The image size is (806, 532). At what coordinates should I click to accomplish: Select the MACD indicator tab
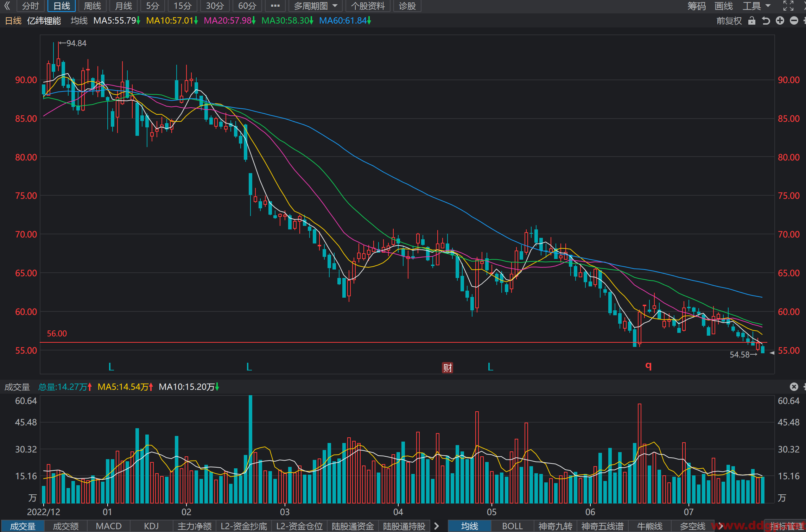pos(109,526)
